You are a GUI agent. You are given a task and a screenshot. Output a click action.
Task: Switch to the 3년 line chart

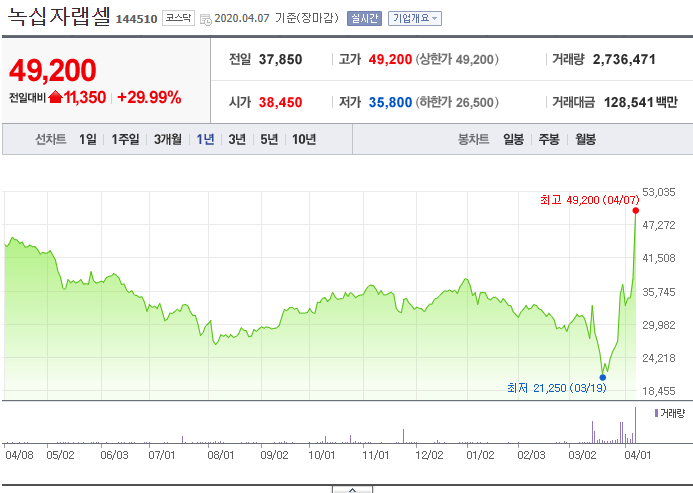click(237, 140)
